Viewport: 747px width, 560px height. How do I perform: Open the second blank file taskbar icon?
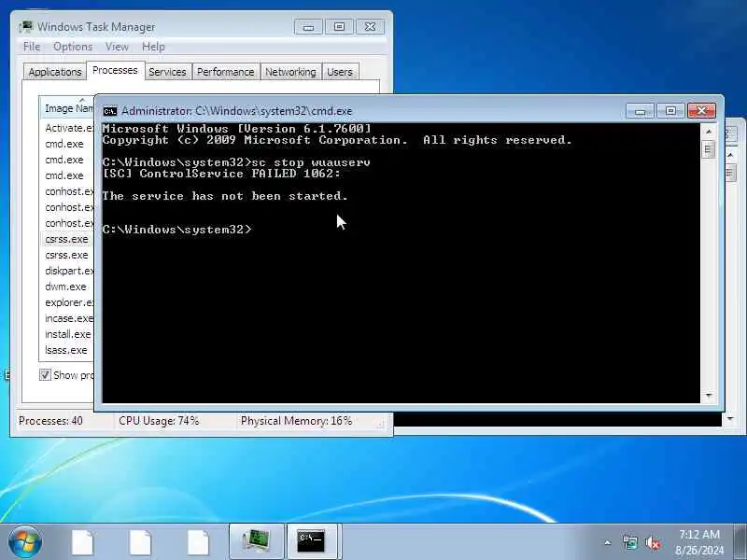[x=140, y=542]
